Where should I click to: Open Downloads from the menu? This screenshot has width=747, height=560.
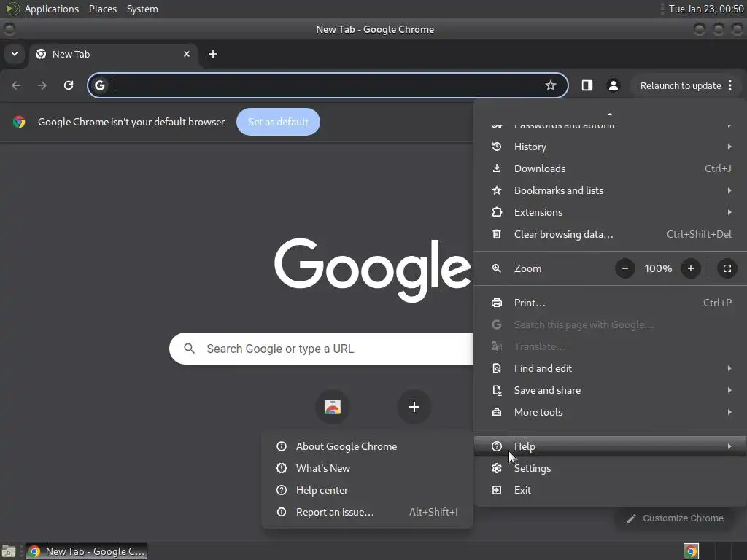(x=610, y=168)
